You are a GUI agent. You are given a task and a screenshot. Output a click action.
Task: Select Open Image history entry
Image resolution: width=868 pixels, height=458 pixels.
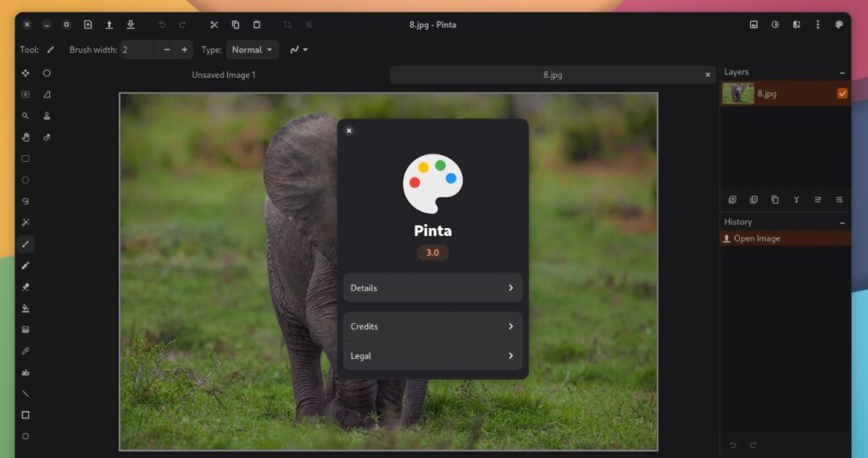click(x=785, y=238)
